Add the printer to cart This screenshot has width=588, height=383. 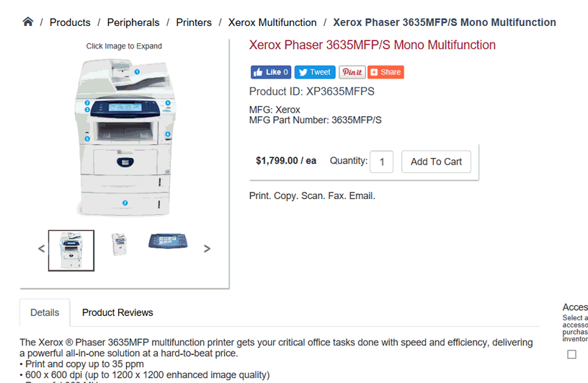pos(436,162)
